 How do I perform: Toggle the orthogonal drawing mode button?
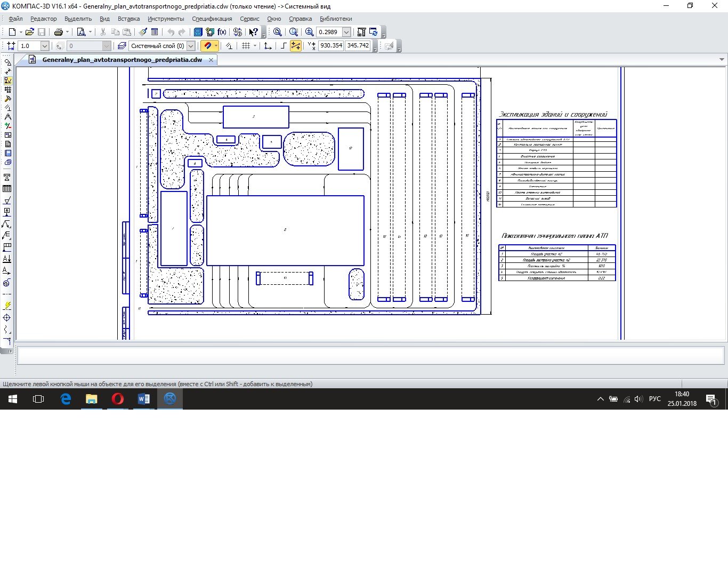(284, 46)
